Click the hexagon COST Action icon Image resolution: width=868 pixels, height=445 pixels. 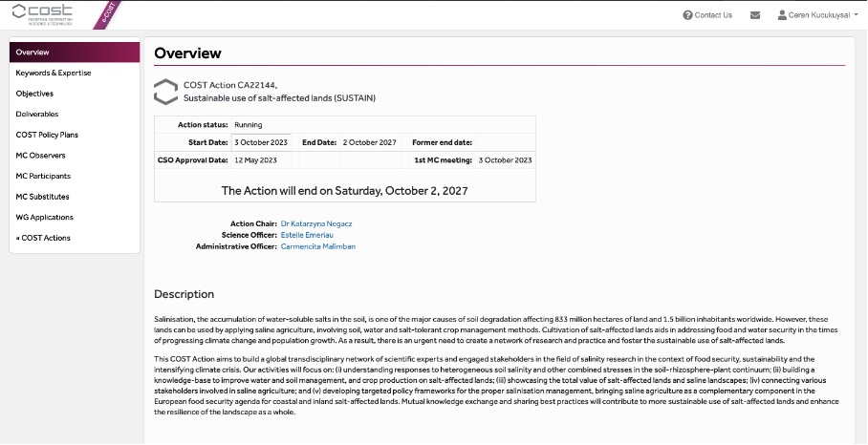point(166,91)
